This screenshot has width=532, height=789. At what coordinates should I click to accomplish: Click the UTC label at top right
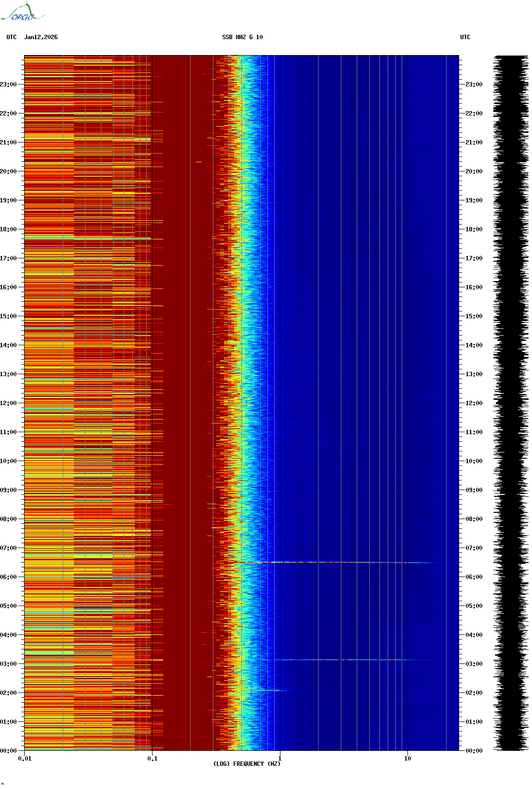coord(465,37)
